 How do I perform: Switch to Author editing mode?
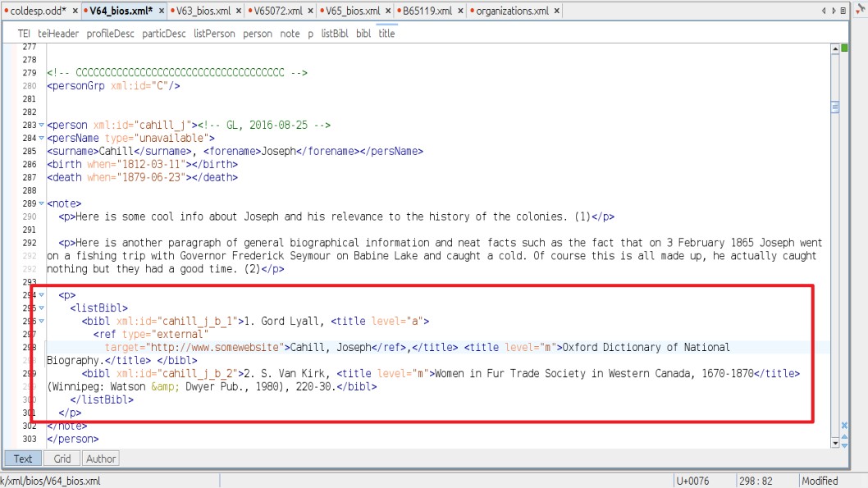coord(101,458)
